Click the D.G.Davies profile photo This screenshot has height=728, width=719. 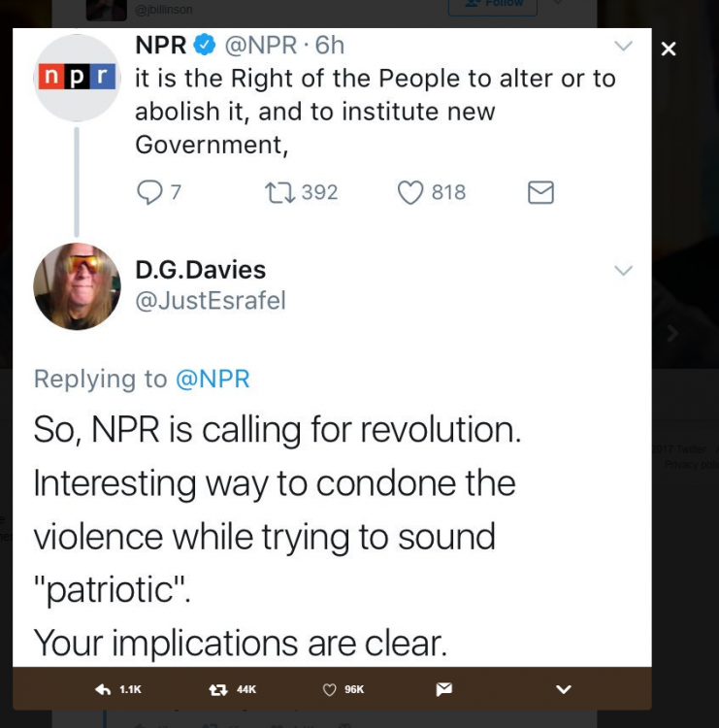(77, 286)
